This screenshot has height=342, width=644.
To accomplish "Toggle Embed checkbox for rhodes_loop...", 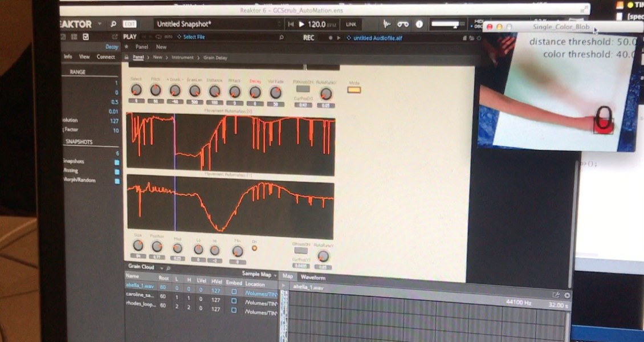I will [x=234, y=310].
